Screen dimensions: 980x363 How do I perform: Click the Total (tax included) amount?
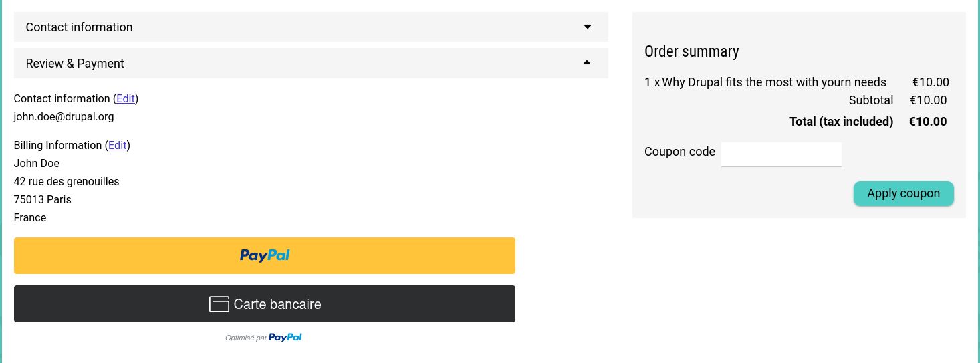pos(928,122)
